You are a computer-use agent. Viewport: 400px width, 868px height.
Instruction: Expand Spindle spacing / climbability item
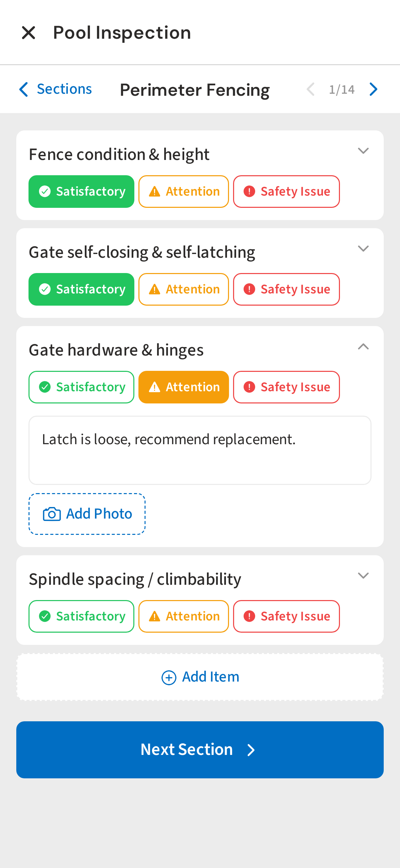click(x=363, y=576)
